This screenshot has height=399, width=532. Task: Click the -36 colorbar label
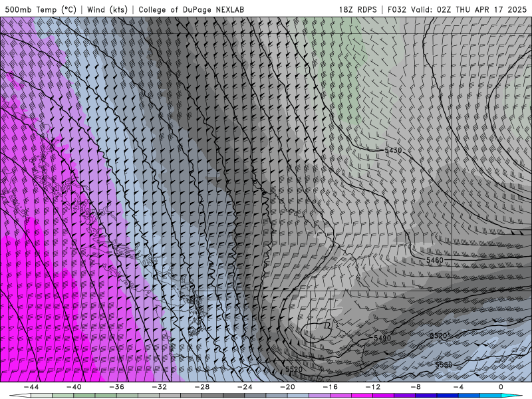(x=117, y=387)
